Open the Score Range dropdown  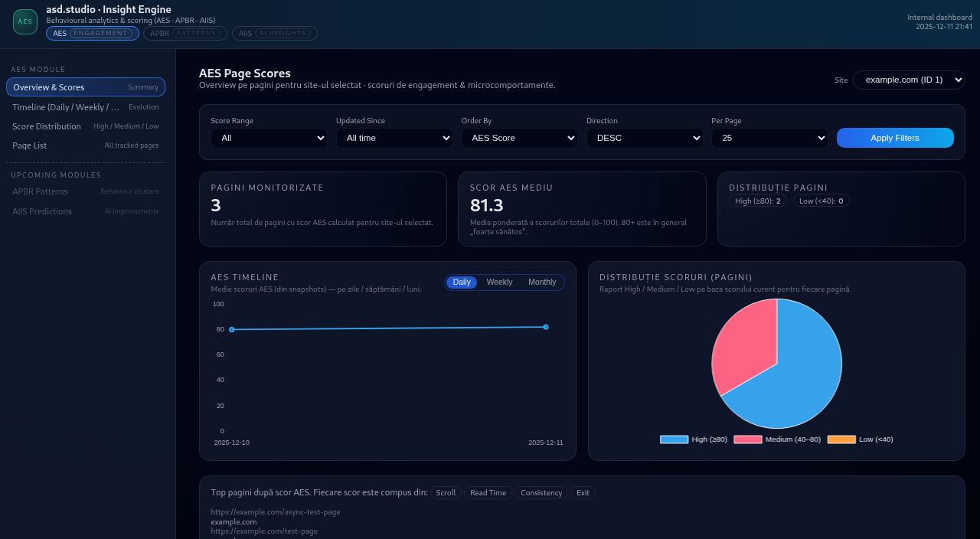pos(269,138)
